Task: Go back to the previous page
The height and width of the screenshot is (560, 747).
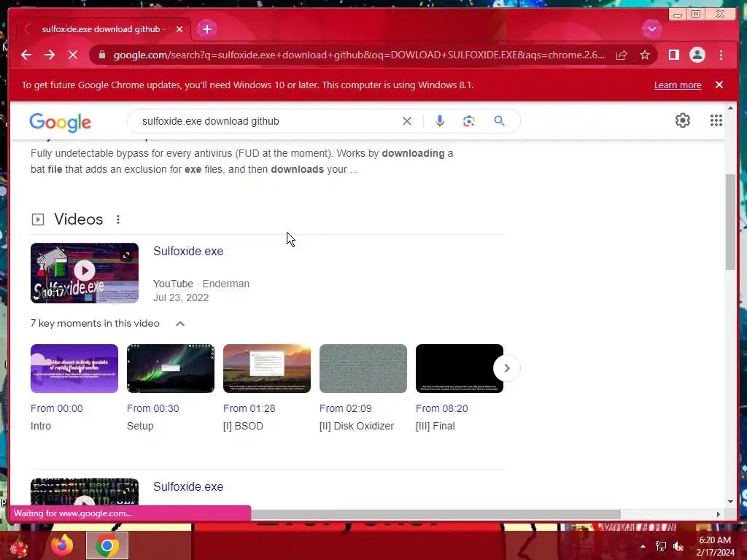Action: [26, 55]
